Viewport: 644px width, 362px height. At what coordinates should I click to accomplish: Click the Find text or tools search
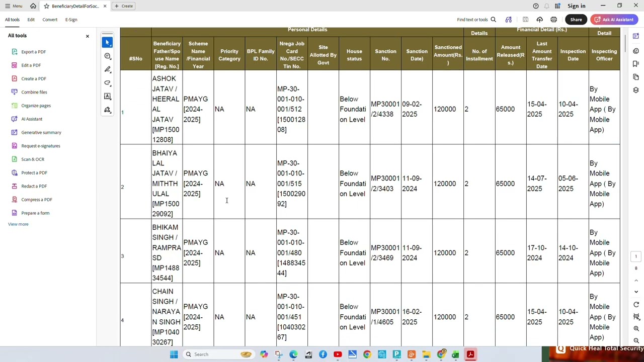point(476,20)
